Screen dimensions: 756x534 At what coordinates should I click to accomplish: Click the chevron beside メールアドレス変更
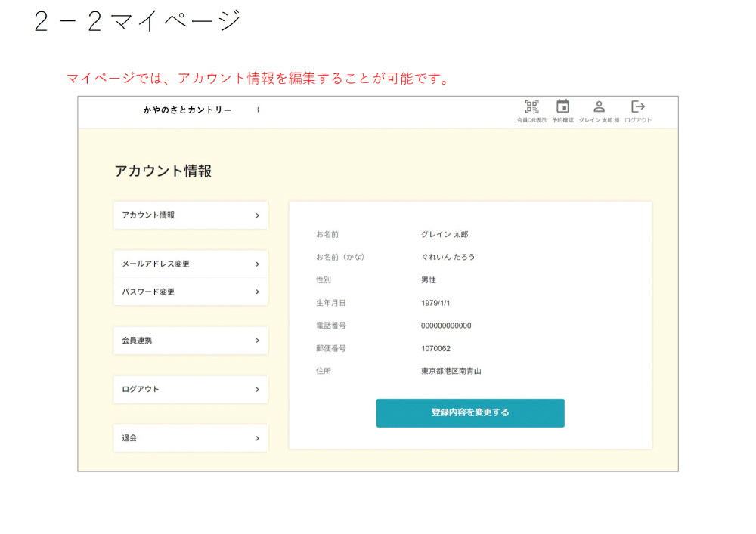pyautogui.click(x=257, y=264)
